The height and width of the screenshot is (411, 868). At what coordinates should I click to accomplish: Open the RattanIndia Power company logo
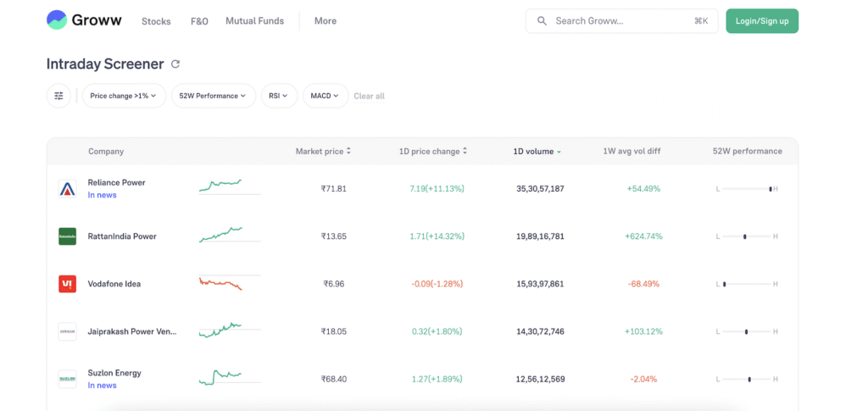pos(68,236)
